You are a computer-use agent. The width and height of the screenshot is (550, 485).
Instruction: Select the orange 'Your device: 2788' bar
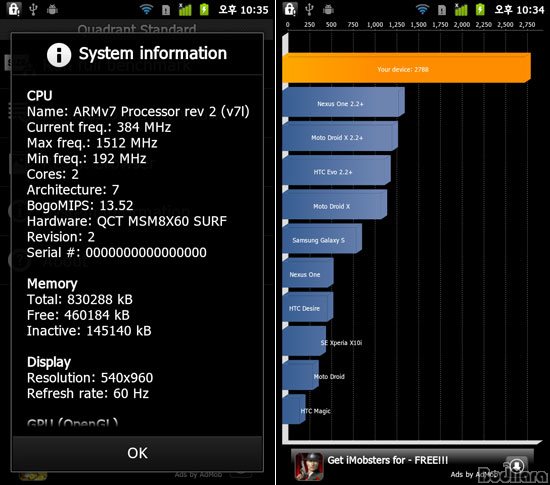point(407,68)
